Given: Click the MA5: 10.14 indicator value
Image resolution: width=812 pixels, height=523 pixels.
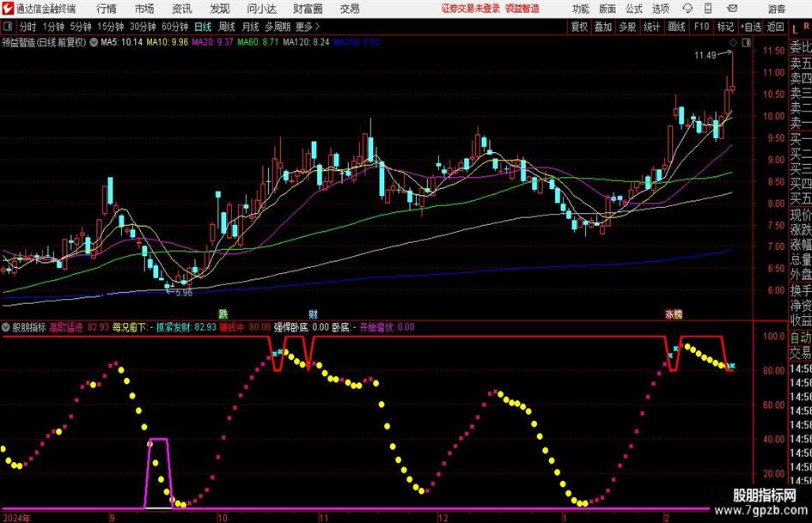Looking at the screenshot, I should click(121, 42).
